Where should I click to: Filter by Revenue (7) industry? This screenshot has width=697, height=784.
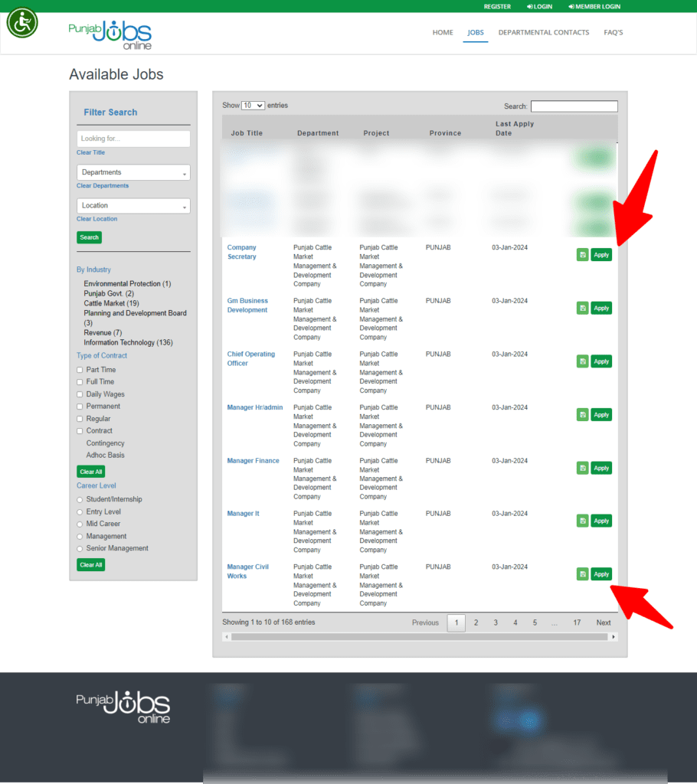pyautogui.click(x=103, y=333)
